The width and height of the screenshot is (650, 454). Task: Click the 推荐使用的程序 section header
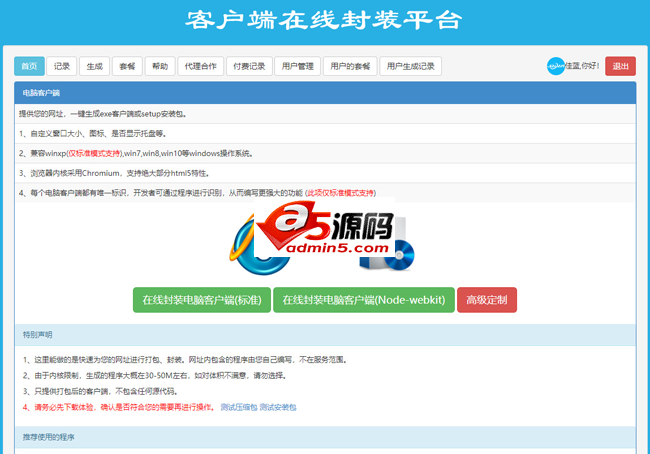[325, 437]
